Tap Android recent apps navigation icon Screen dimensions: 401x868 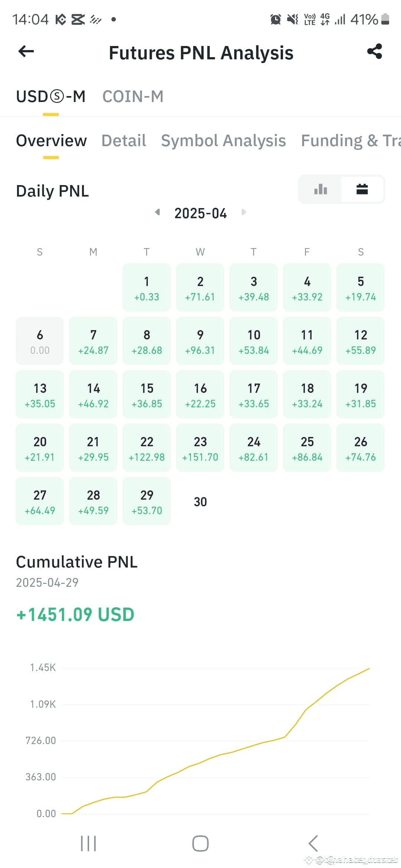pyautogui.click(x=88, y=844)
